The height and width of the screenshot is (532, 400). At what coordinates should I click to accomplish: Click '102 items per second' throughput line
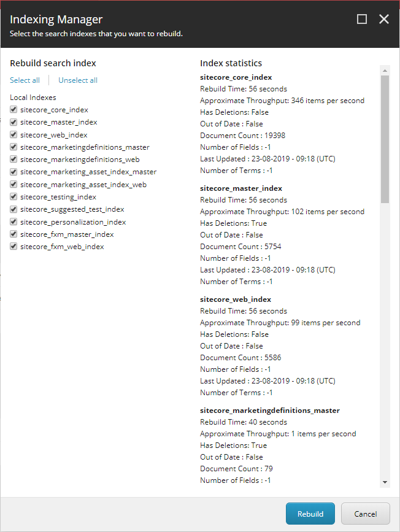[x=282, y=211]
